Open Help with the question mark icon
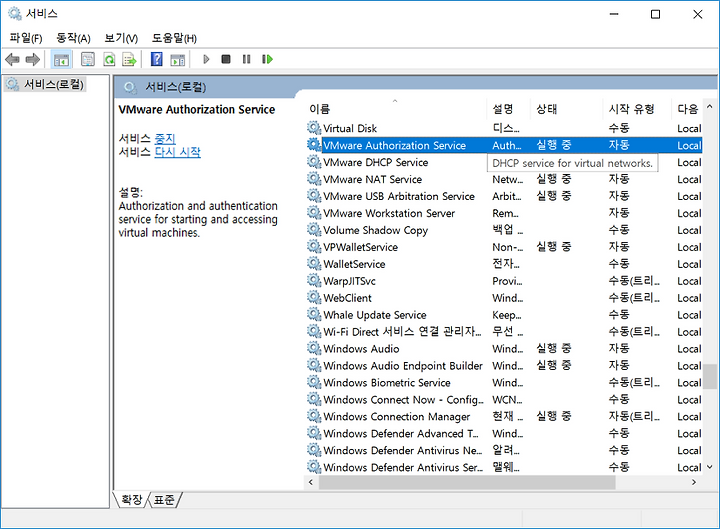 pyautogui.click(x=157, y=59)
